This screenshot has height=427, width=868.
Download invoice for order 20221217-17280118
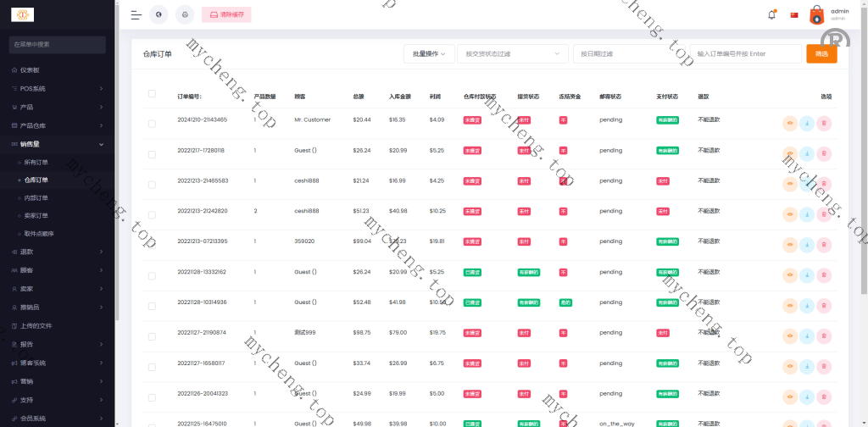[x=807, y=154]
